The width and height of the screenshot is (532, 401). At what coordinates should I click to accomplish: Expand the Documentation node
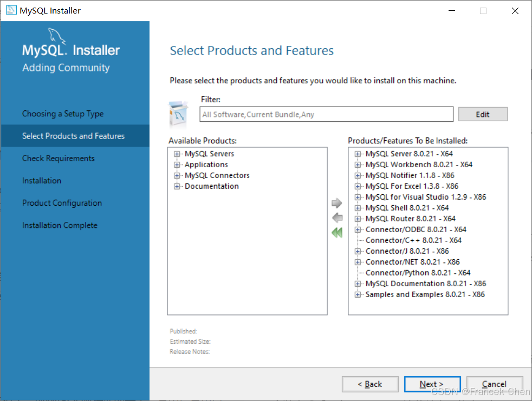pos(177,187)
